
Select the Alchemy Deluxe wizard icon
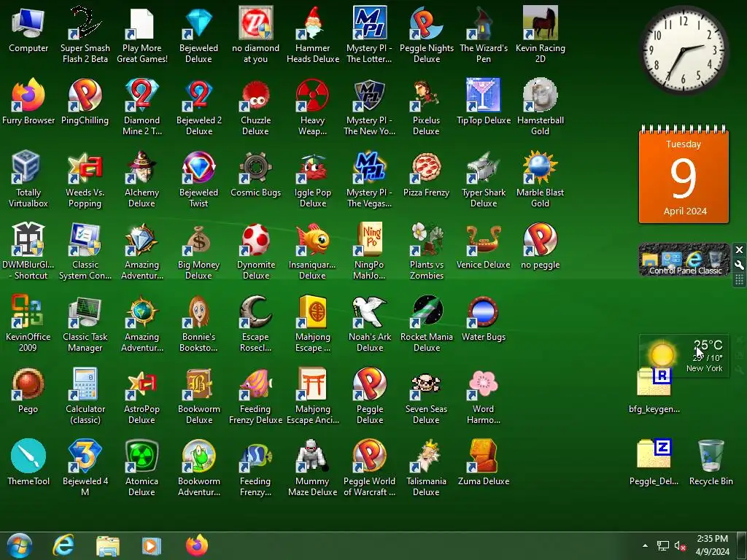pyautogui.click(x=142, y=168)
